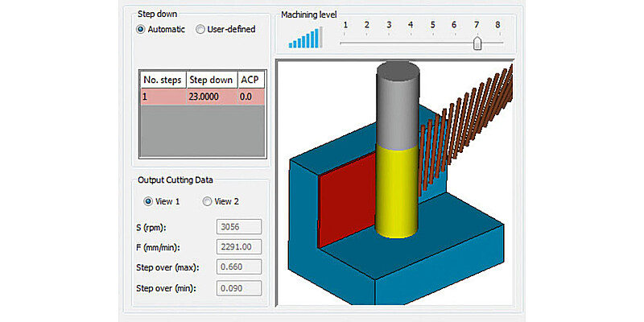Select the table row with 23.0000
Viewport: 644px width, 322px height.
coord(202,96)
